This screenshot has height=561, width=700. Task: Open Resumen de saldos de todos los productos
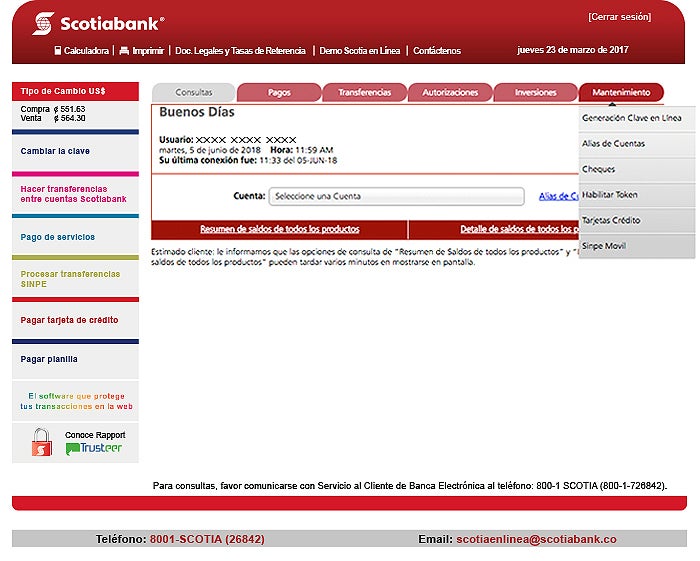279,229
